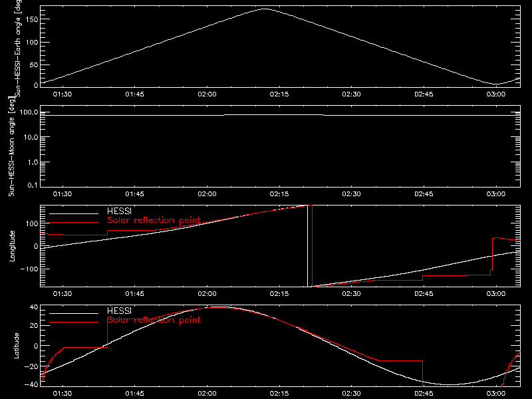This screenshot has height=399, width=532.
Task: Select 01:30 label under the Longitude plot
Action: pyautogui.click(x=63, y=293)
